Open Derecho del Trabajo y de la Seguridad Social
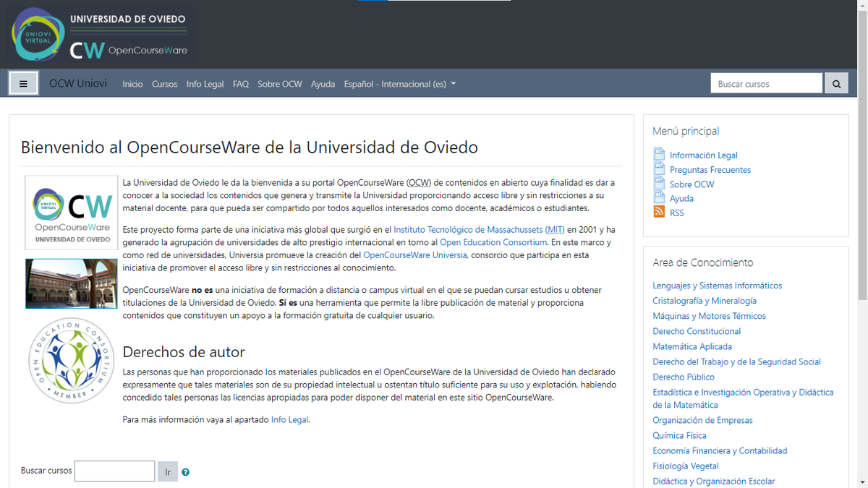This screenshot has height=488, width=868. click(x=737, y=361)
